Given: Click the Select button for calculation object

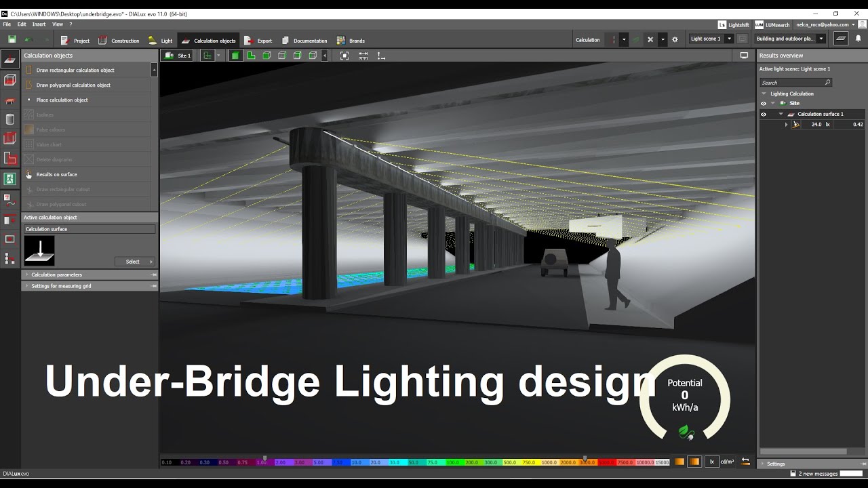Looking at the screenshot, I should (x=135, y=262).
